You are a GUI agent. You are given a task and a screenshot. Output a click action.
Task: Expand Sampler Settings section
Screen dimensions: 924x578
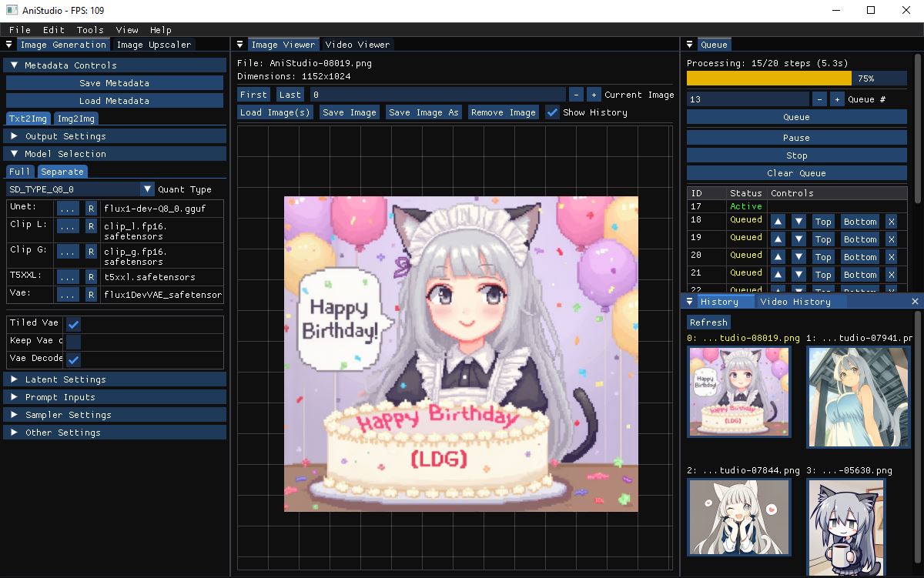tap(115, 415)
